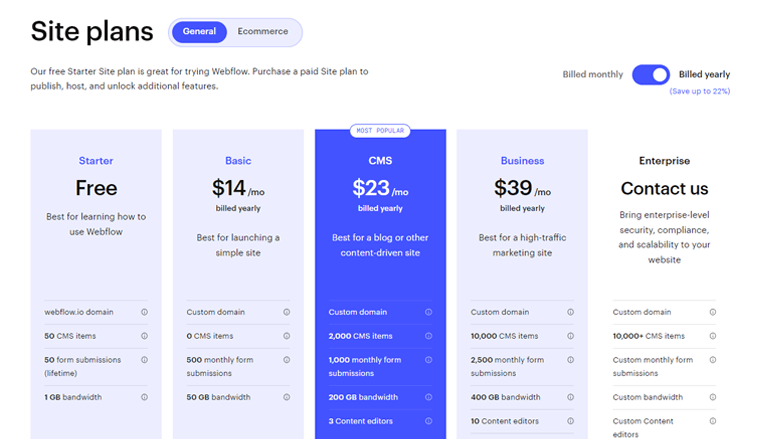
Task: Switch to the Ecommerce plans tab
Action: click(263, 31)
